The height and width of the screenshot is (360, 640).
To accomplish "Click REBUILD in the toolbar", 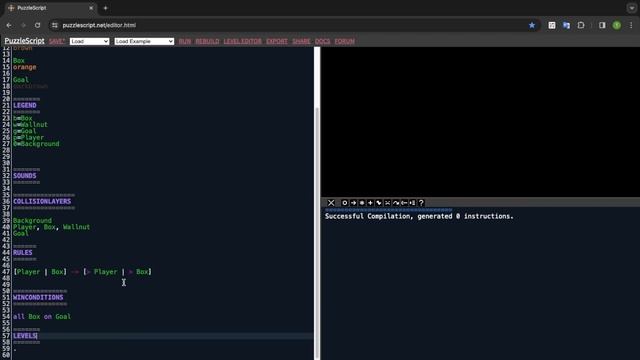I will tap(207, 41).
